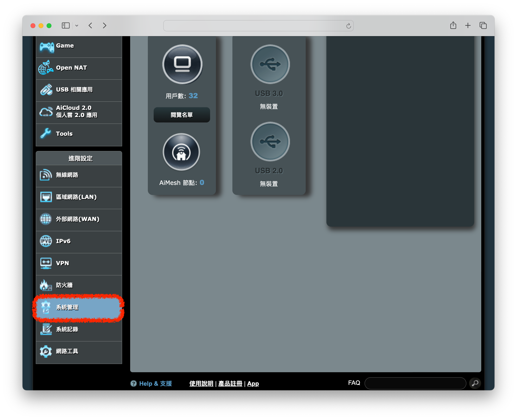This screenshot has height=420, width=517.
Task: Open a new tab with plus button
Action: [x=468, y=25]
